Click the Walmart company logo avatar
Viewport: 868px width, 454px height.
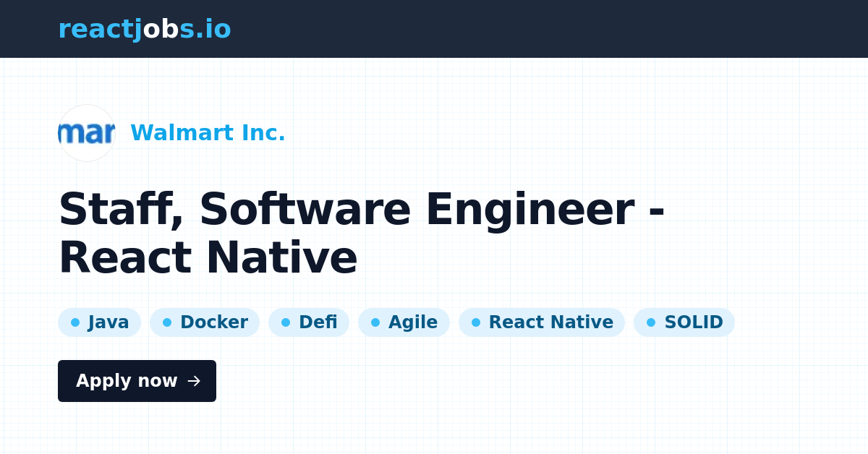pos(86,133)
